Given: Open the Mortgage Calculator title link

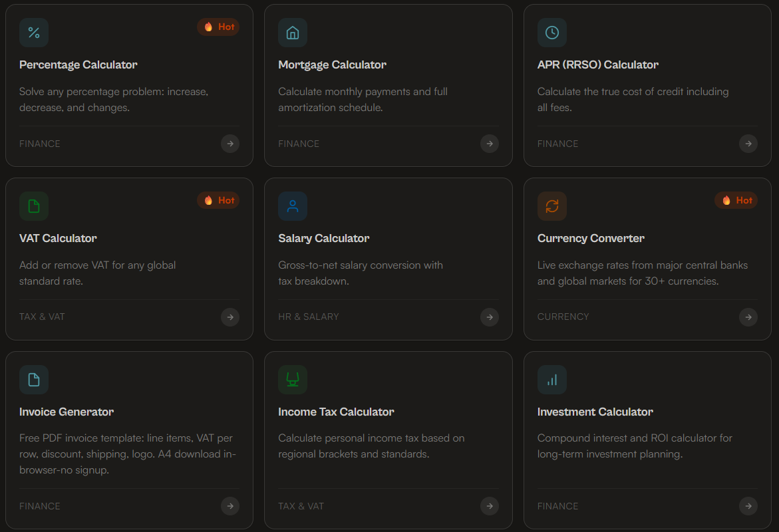Looking at the screenshot, I should [x=333, y=65].
